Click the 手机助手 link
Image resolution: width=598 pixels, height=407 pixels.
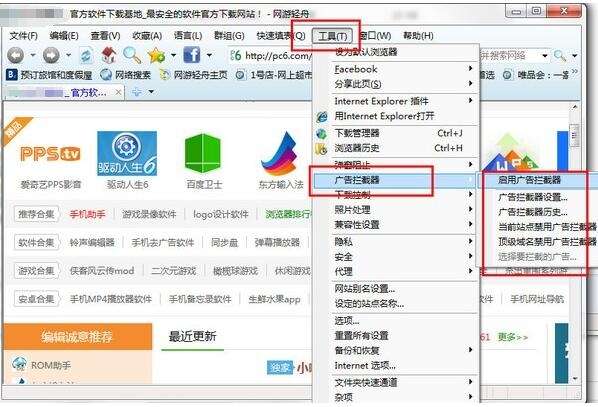pyautogui.click(x=87, y=214)
